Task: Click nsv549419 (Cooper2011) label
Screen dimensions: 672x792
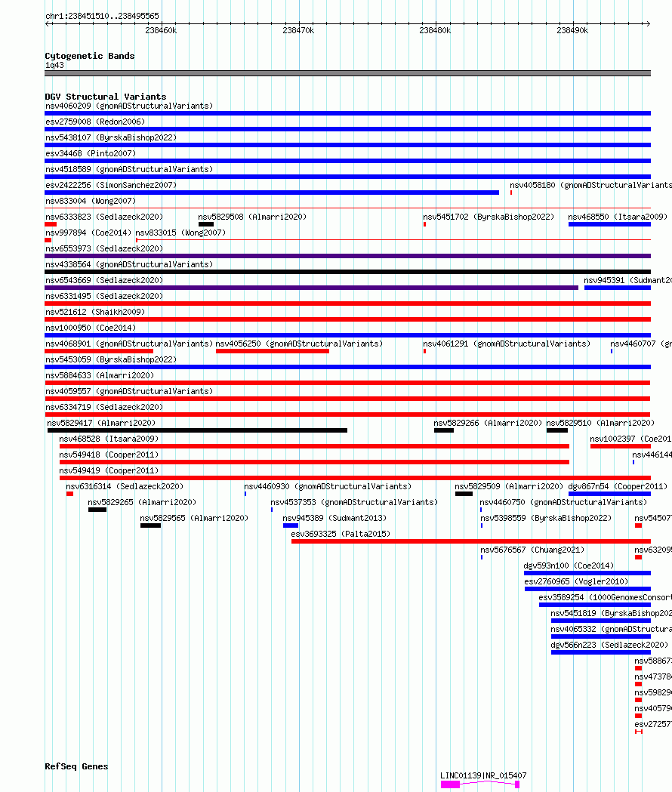Action: pos(109,471)
